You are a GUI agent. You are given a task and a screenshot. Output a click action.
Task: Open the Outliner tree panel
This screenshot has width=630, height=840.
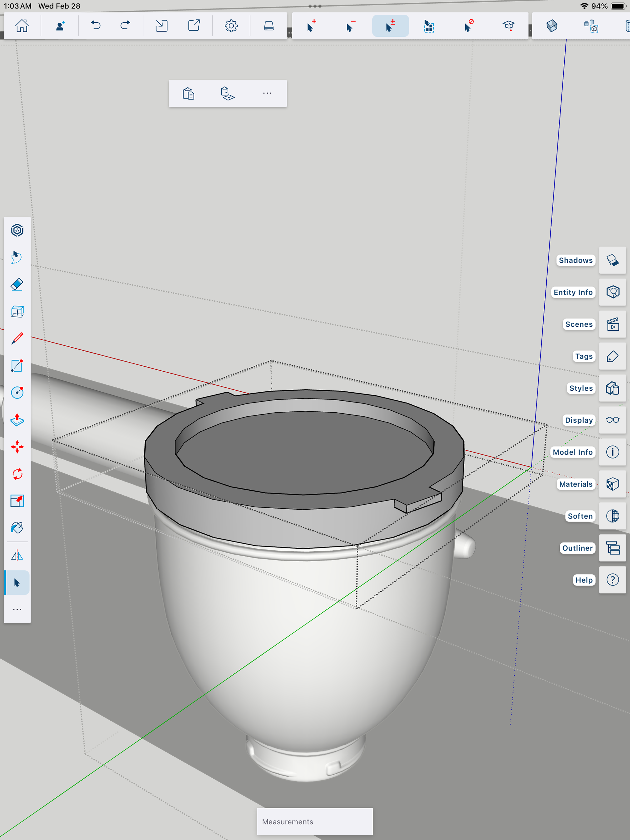(x=612, y=548)
